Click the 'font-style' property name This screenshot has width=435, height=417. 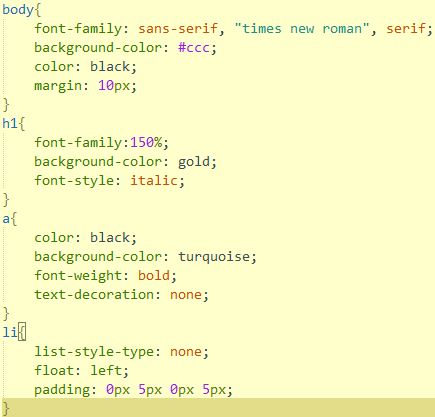[x=74, y=181]
